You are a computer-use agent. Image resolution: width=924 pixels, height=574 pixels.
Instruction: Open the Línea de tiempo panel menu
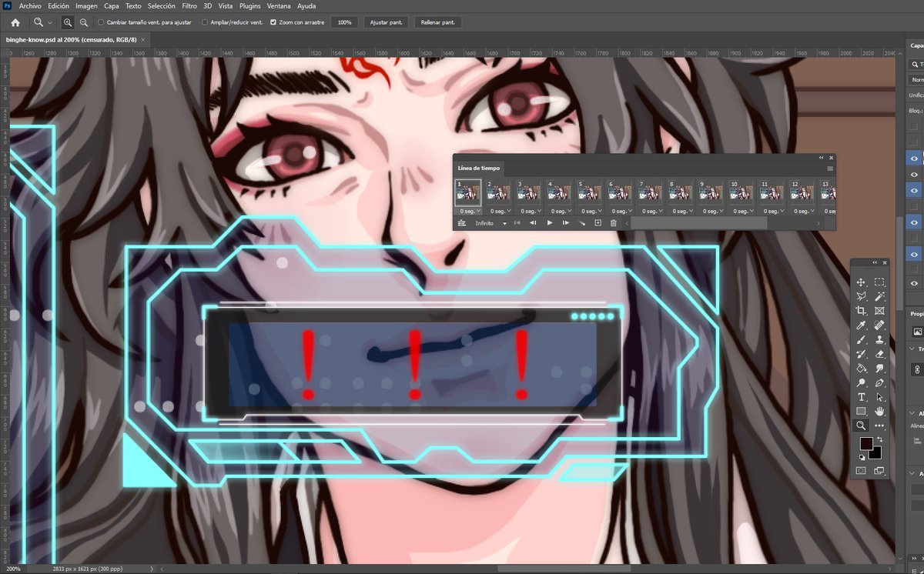click(829, 168)
